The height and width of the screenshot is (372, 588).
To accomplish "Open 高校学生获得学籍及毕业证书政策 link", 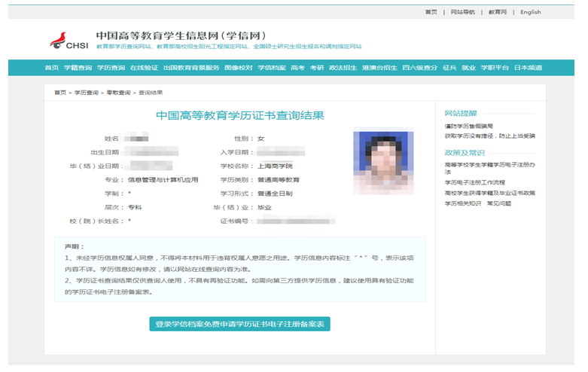I will [x=490, y=193].
